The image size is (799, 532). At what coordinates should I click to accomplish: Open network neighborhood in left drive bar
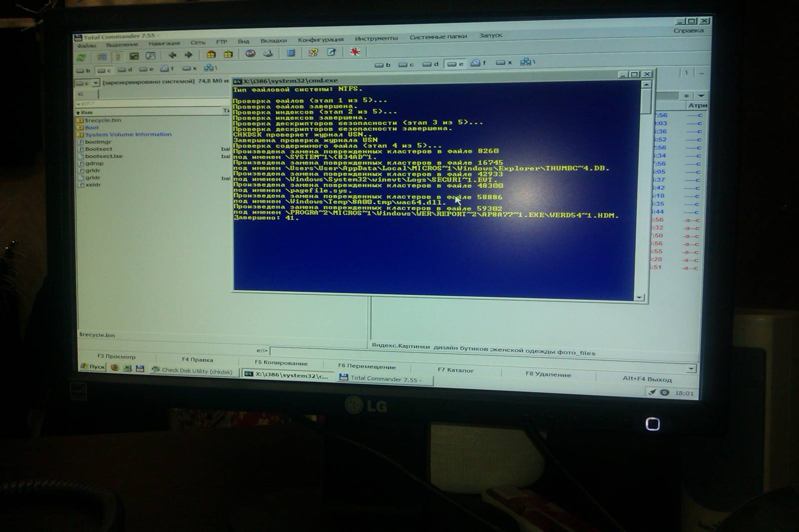[x=210, y=68]
